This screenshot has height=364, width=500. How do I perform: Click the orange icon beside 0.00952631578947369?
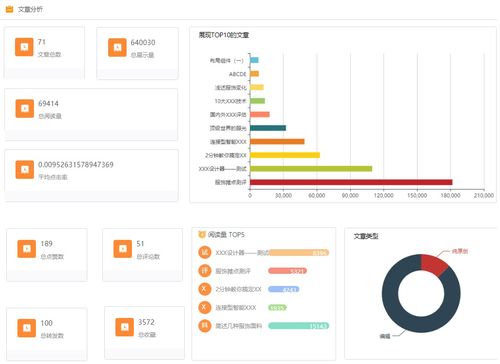coord(25,170)
